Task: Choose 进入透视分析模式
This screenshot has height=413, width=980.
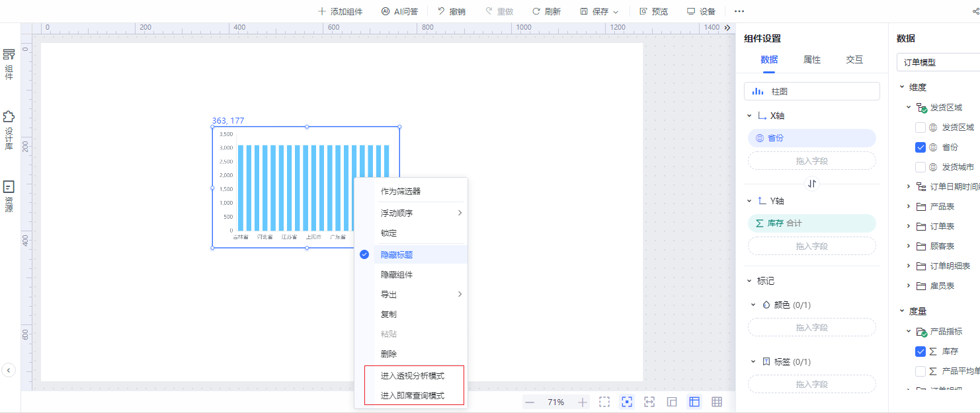Action: pyautogui.click(x=412, y=376)
